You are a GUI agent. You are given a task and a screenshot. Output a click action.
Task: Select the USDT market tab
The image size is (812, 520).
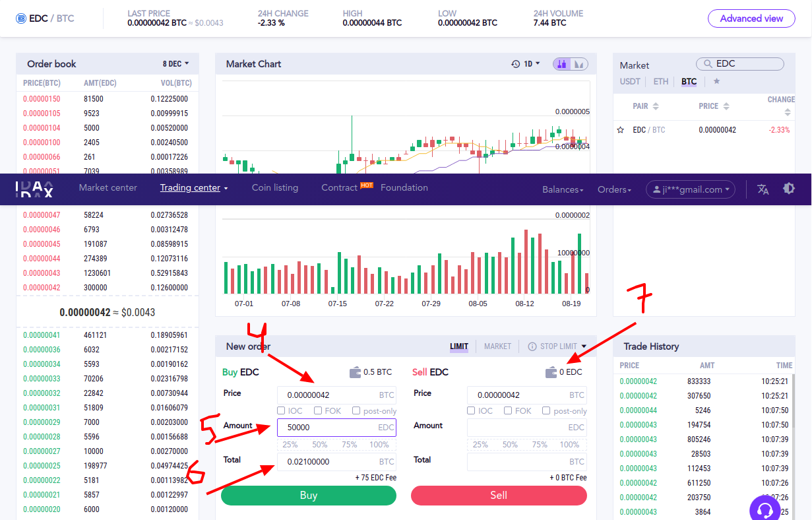[630, 82]
